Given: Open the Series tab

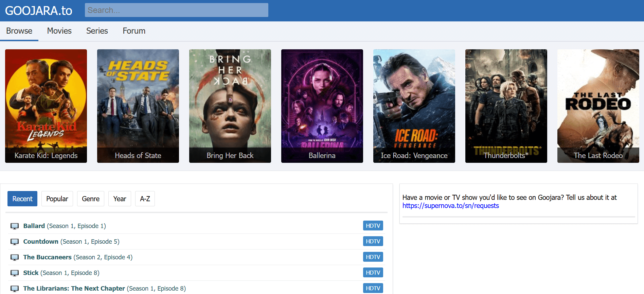Looking at the screenshot, I should [97, 31].
